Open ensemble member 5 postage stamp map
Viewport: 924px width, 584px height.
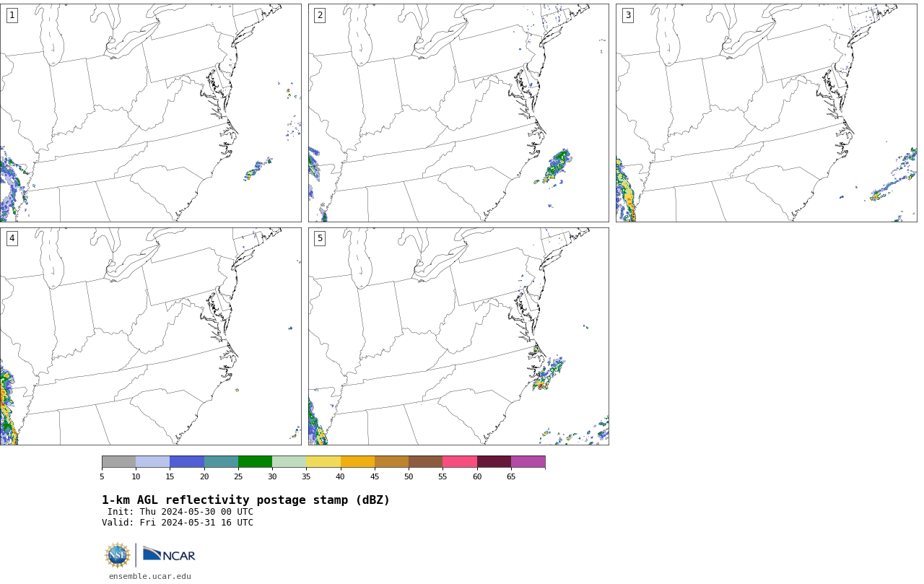[458, 336]
